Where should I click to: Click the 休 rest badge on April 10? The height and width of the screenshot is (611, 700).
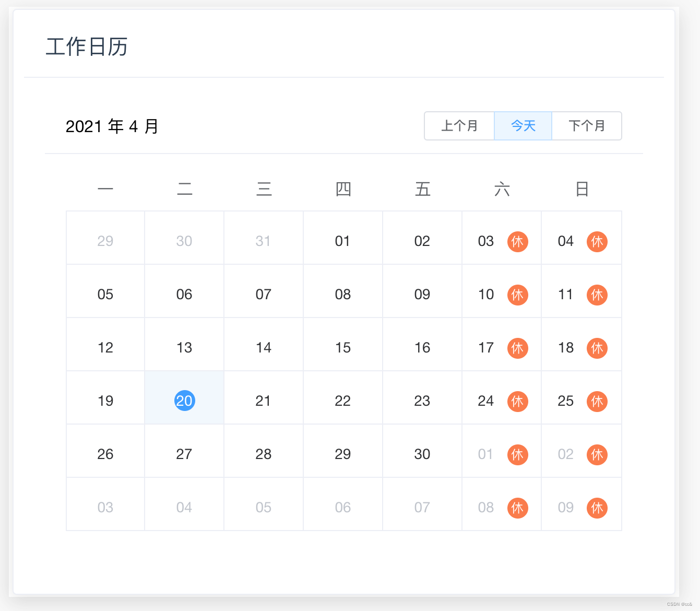click(x=518, y=295)
